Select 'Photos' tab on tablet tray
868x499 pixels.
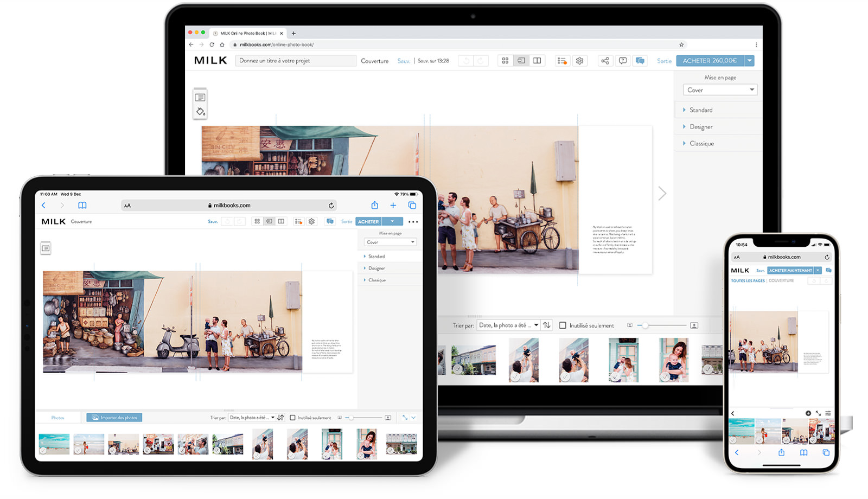(58, 418)
